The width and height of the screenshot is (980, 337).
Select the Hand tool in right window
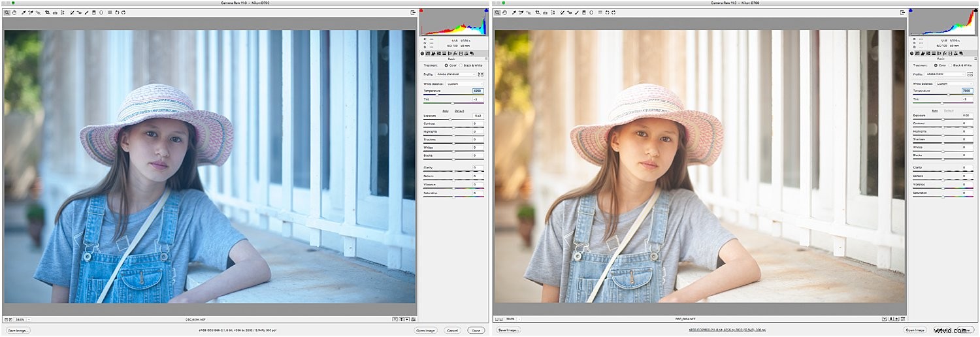504,12
